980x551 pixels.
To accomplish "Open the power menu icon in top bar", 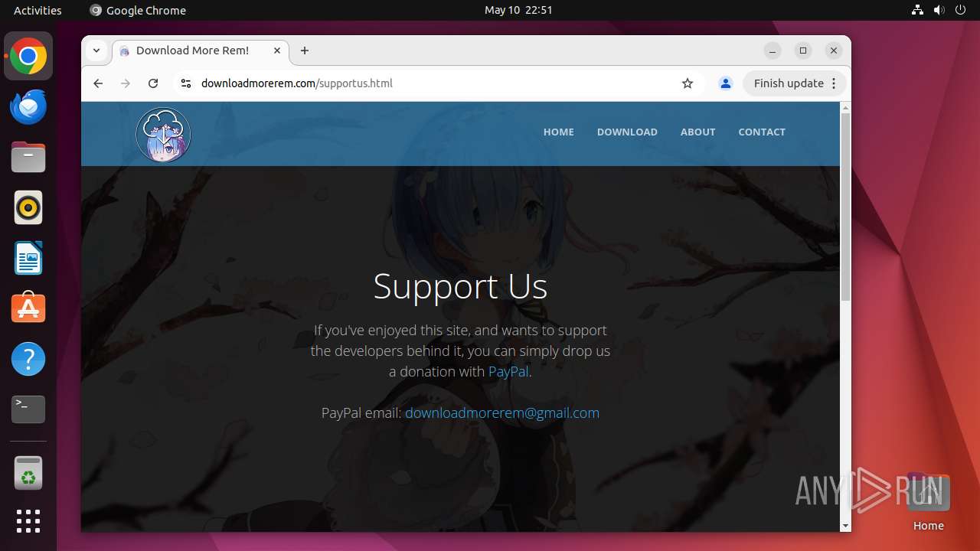I will pyautogui.click(x=961, y=10).
